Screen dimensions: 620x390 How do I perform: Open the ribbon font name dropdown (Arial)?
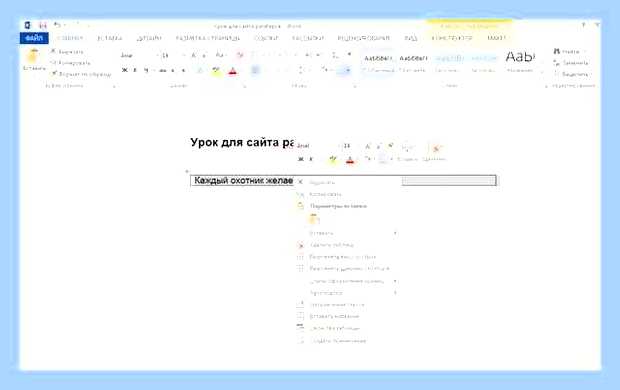138,55
